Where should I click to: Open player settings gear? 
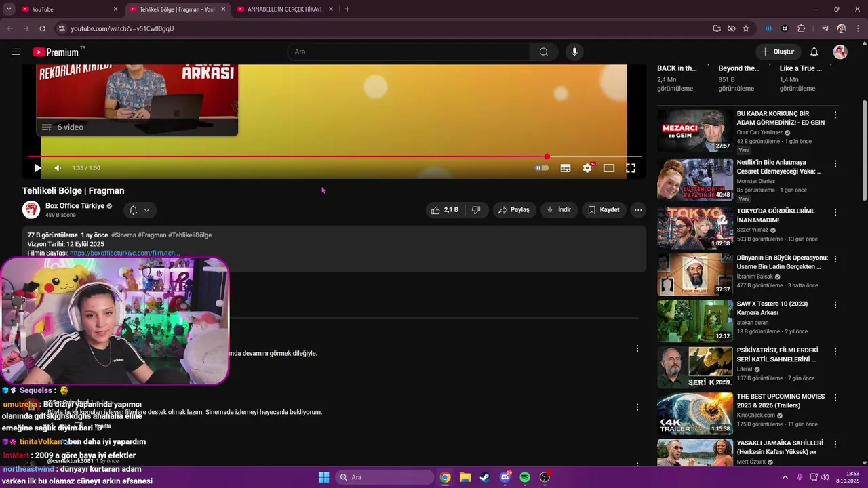click(x=587, y=168)
